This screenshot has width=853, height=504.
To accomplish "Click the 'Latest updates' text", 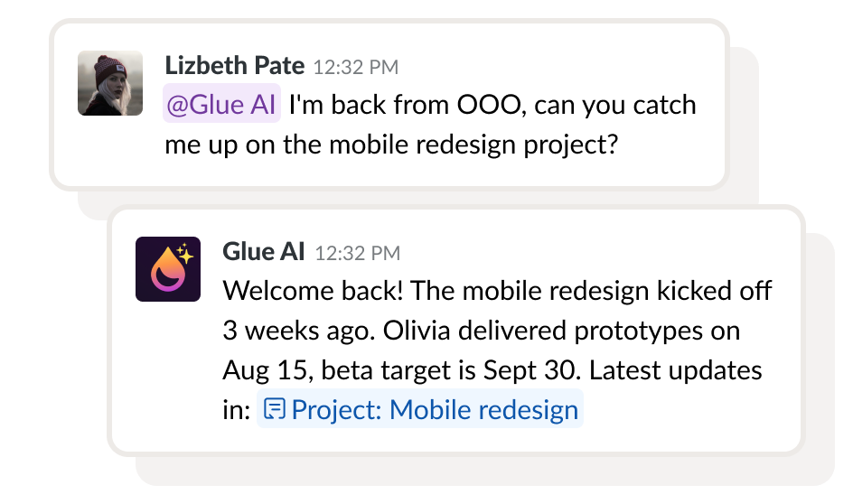I will (x=675, y=370).
